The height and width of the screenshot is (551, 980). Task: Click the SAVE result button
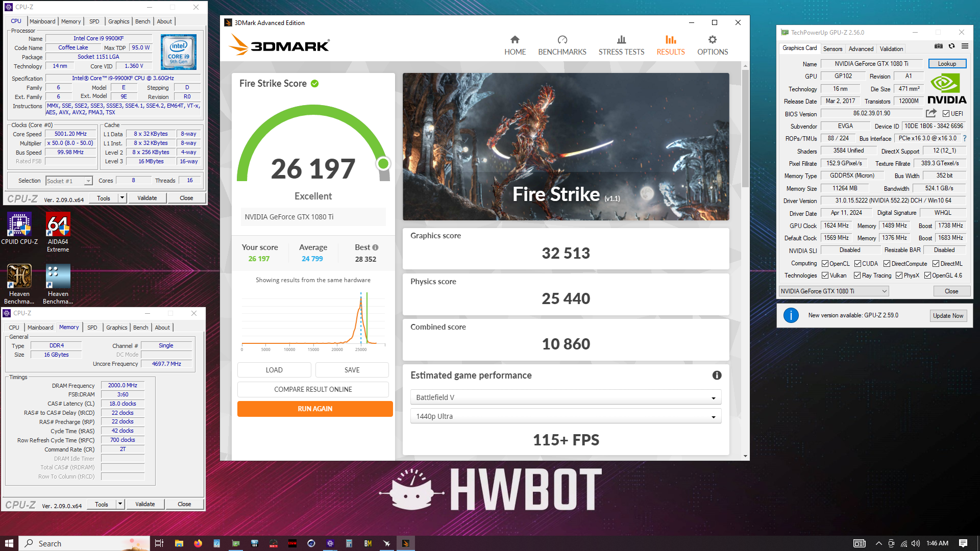tap(352, 370)
